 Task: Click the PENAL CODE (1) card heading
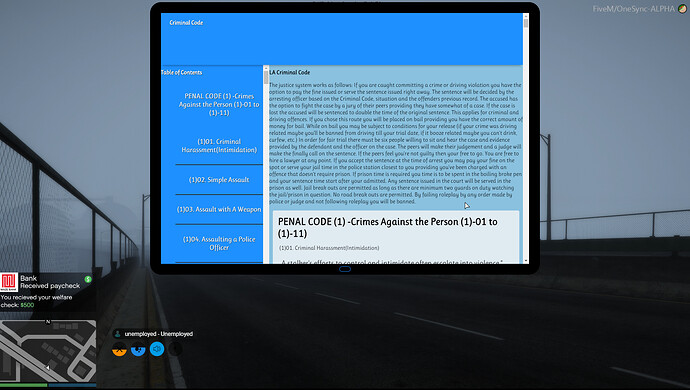point(388,228)
